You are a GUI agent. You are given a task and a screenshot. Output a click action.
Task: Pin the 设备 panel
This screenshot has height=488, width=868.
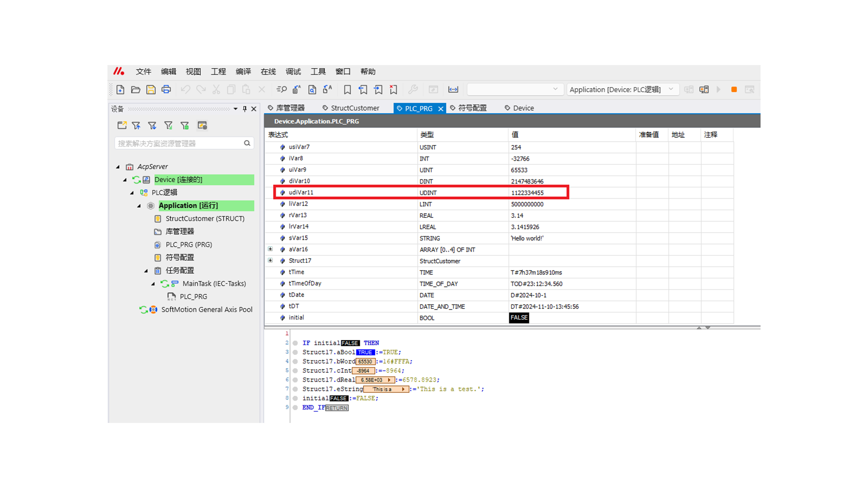[245, 109]
